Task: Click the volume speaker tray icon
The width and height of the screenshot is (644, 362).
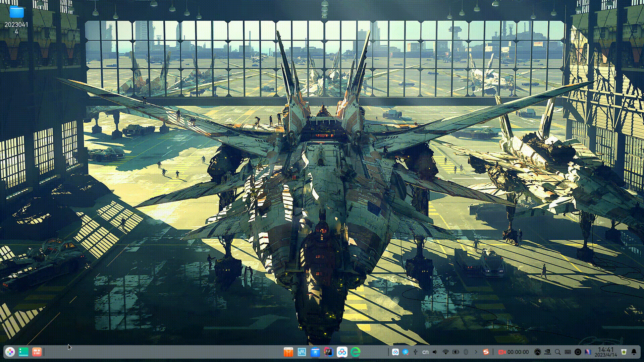Action: click(435, 352)
